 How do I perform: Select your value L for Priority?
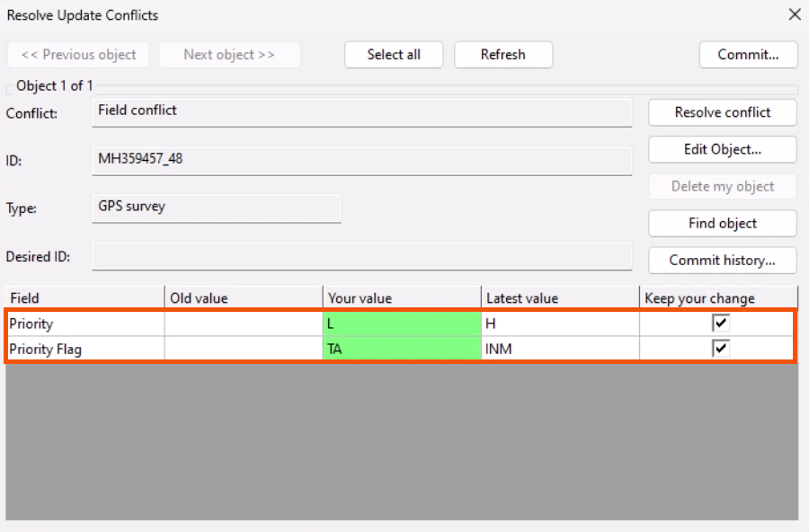click(x=401, y=324)
